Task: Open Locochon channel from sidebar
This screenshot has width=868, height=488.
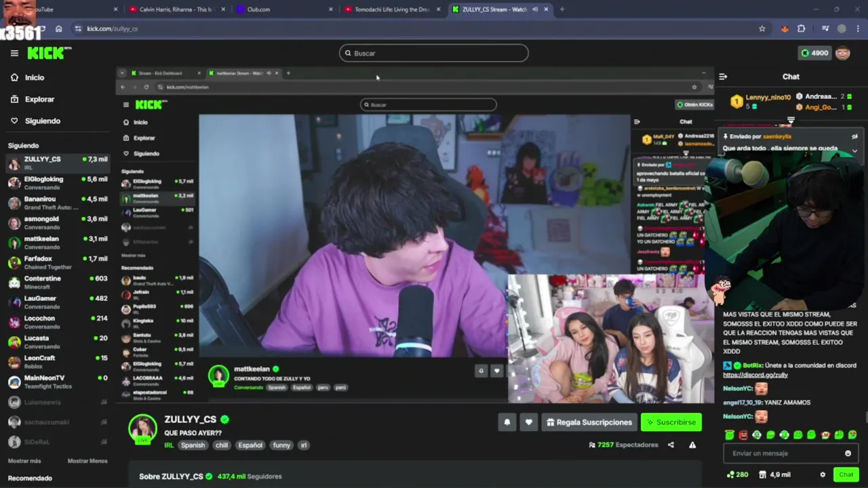Action: (57, 322)
